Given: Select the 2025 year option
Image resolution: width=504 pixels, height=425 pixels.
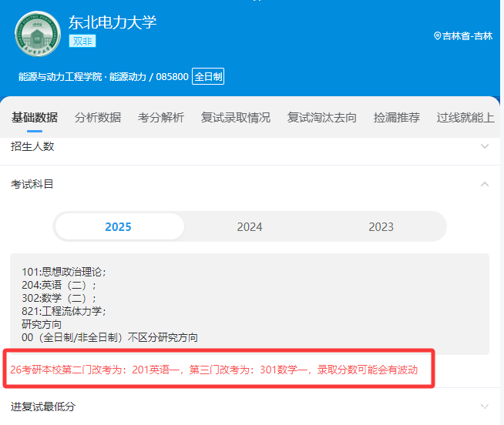Looking at the screenshot, I should click(119, 226).
